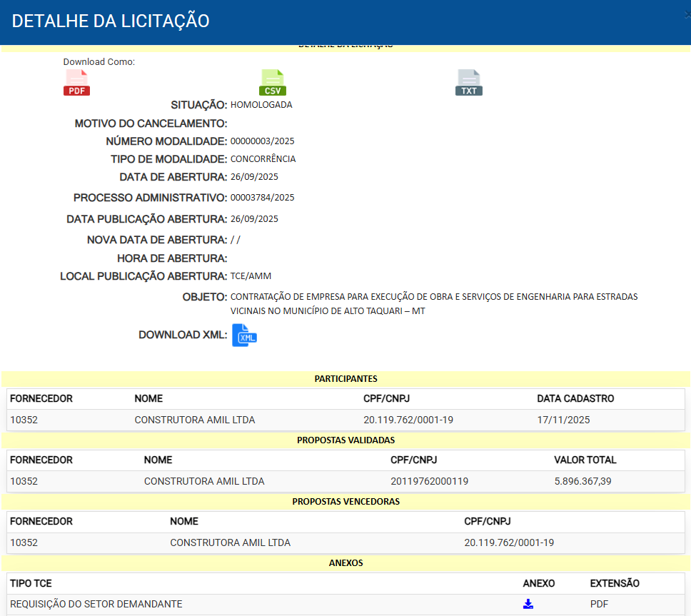
Task: Download the licitação as TXT
Action: (x=469, y=83)
